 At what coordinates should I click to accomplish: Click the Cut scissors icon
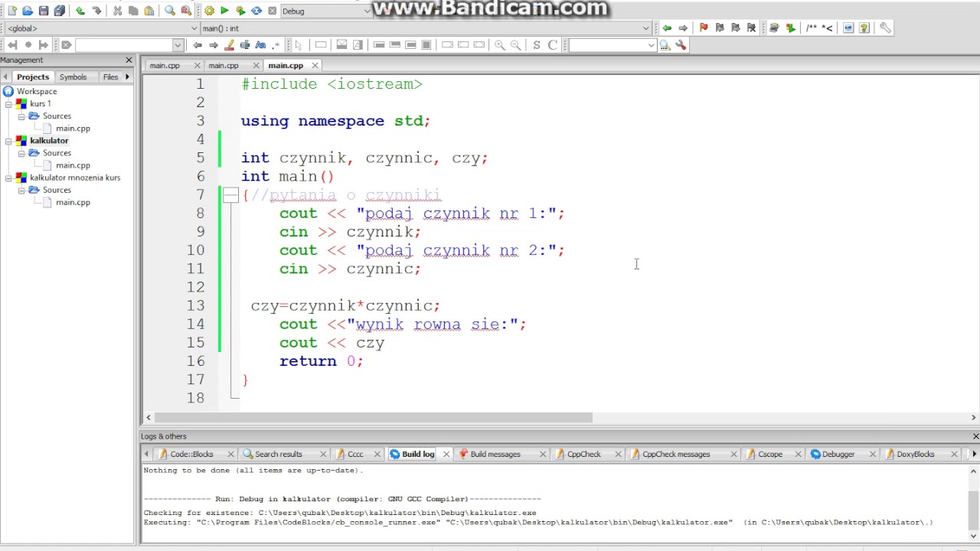(117, 11)
